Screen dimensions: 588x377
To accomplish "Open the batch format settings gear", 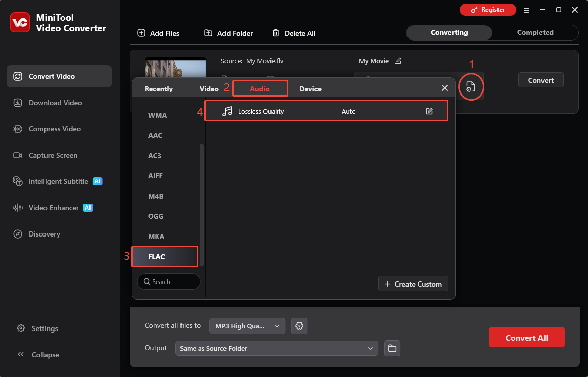I will click(299, 326).
